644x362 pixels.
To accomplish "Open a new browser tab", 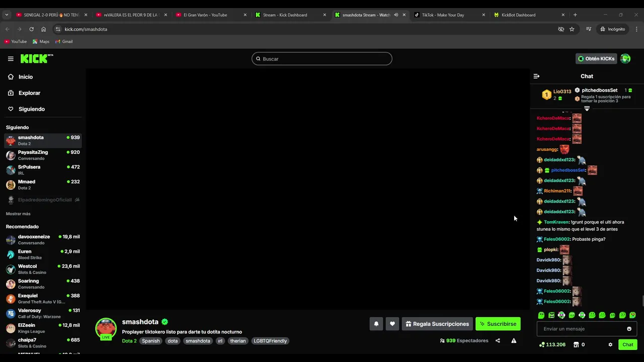I will click(575, 15).
